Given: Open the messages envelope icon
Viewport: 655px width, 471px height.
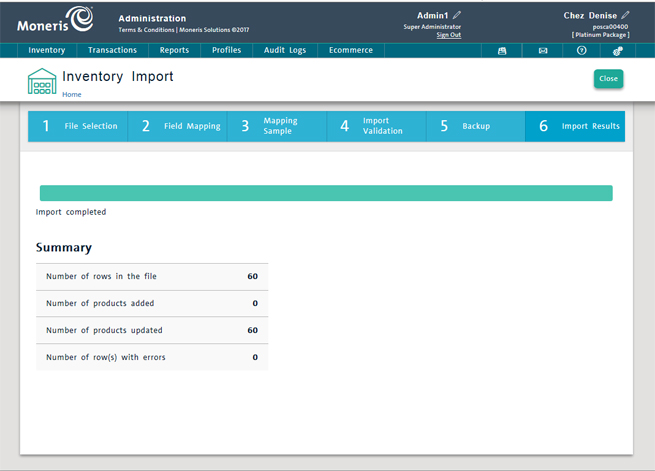Looking at the screenshot, I should [543, 50].
